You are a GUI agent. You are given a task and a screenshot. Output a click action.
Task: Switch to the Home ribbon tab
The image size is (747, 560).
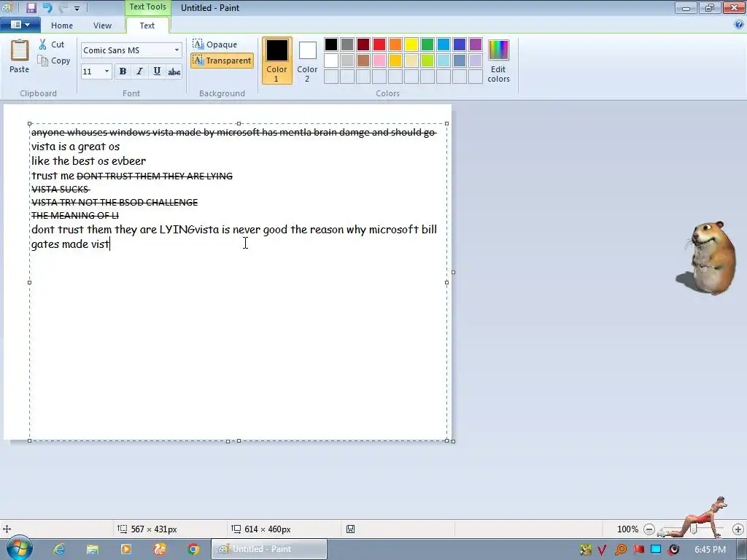pos(62,26)
